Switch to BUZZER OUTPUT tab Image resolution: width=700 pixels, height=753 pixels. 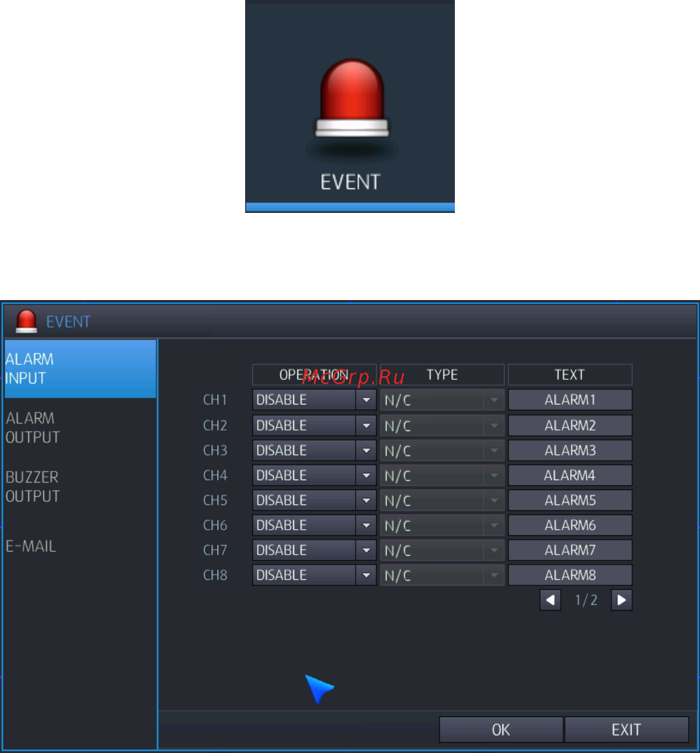click(x=80, y=487)
